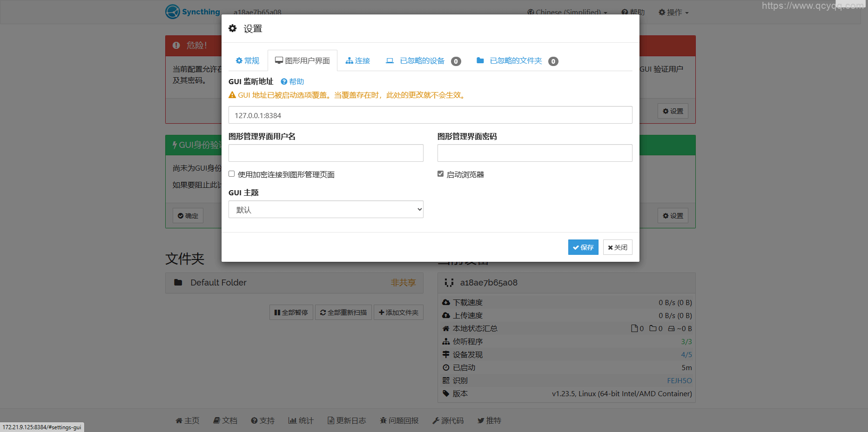Click the identification QR code icon
Viewport: 868px width, 432px height.
[446, 381]
